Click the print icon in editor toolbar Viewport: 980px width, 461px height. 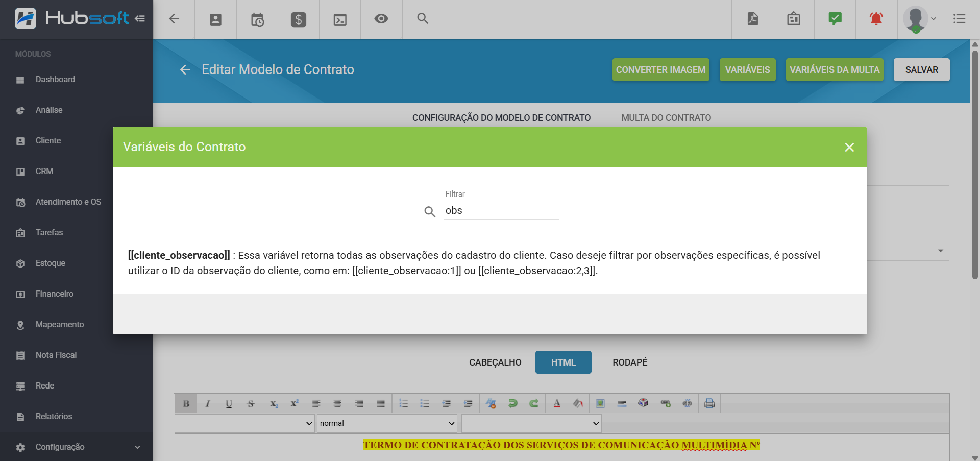[x=709, y=403]
